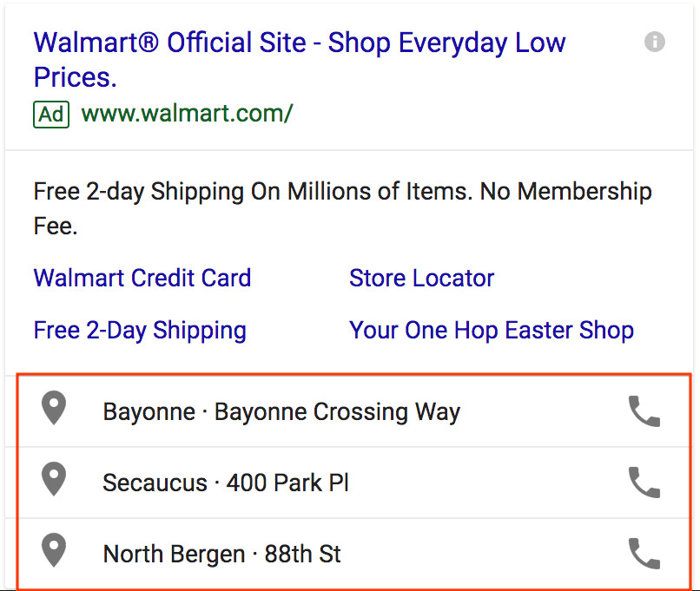Select the North Bergen 88th St address
Image resolution: width=700 pixels, height=591 pixels.
(x=221, y=554)
